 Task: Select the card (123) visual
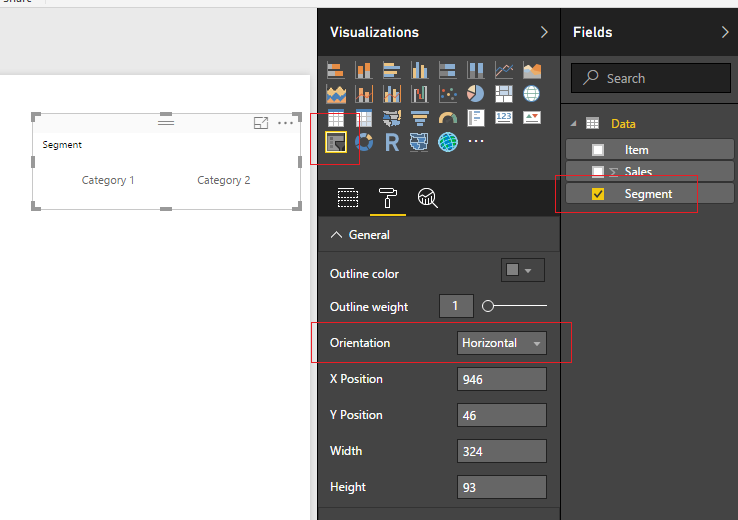point(504,117)
